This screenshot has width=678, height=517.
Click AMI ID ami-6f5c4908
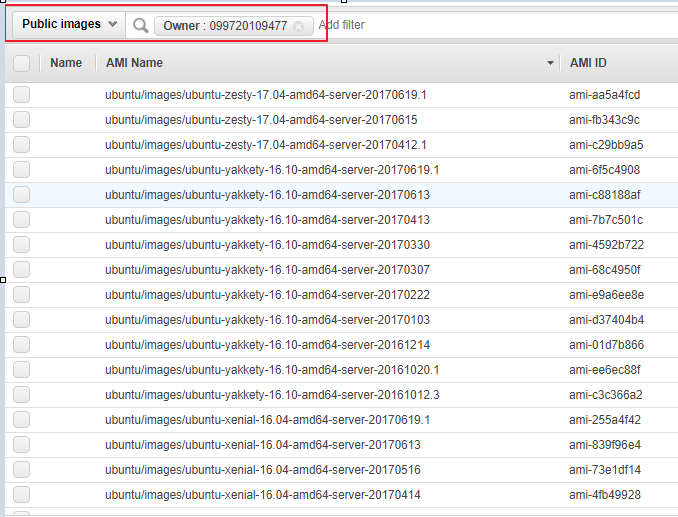[604, 170]
